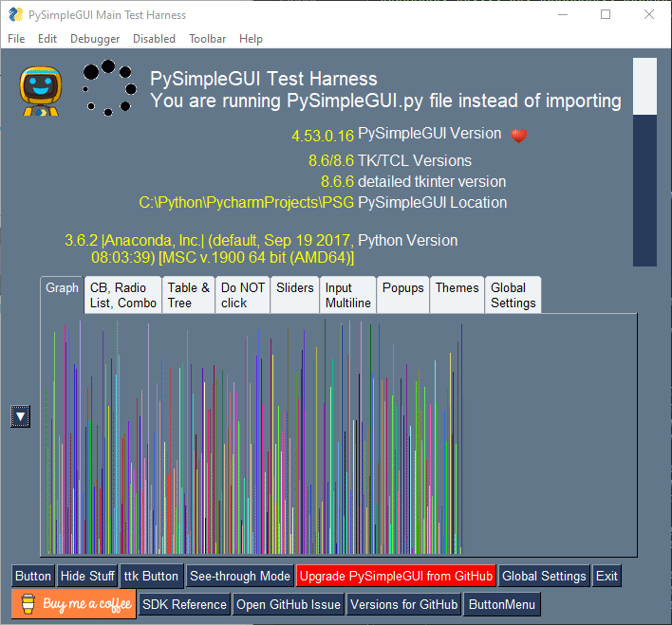Open the Edit menu
The width and height of the screenshot is (672, 625).
click(x=47, y=39)
